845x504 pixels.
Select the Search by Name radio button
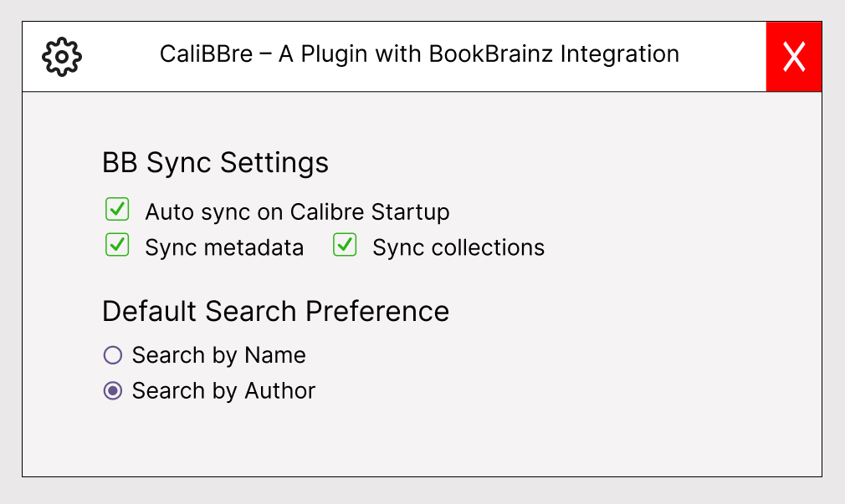tap(113, 355)
